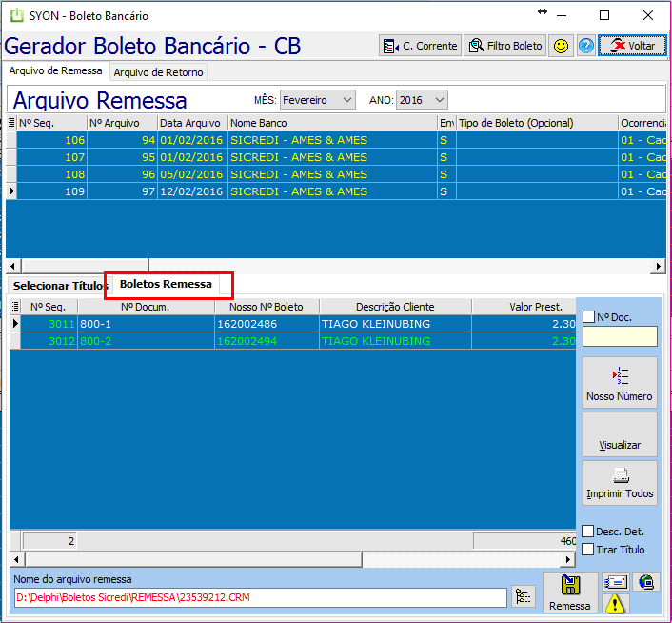This screenshot has height=623, width=672.
Task: Click Descrição Cliente column header
Action: [x=395, y=307]
